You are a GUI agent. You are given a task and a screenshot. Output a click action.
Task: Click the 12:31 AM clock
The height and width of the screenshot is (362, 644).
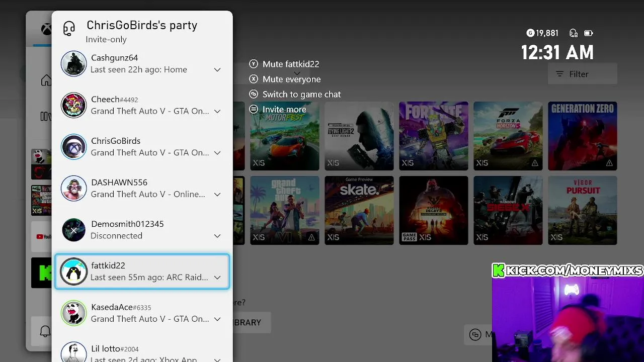click(x=557, y=52)
